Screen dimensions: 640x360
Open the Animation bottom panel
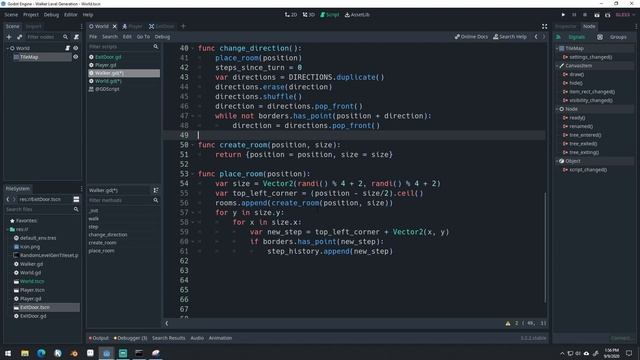pyautogui.click(x=220, y=338)
